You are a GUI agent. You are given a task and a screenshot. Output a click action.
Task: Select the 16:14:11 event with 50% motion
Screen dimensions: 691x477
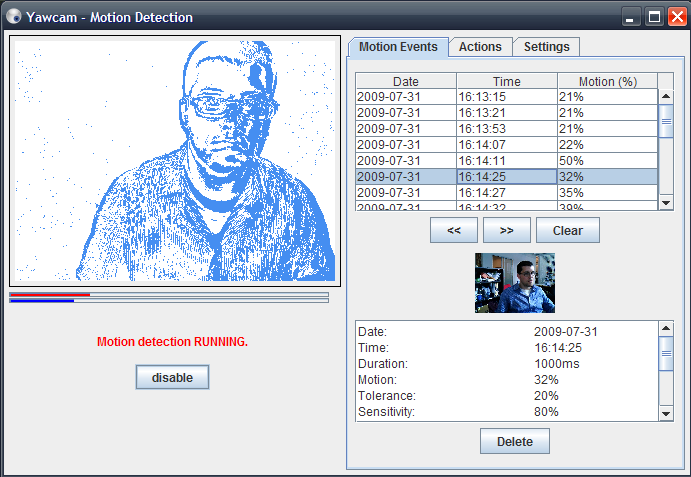(x=506, y=160)
